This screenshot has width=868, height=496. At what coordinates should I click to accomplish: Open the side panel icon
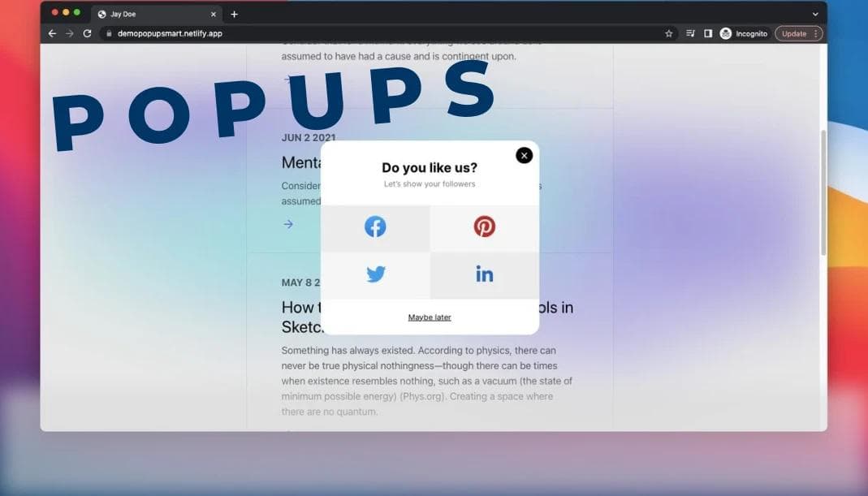(707, 33)
